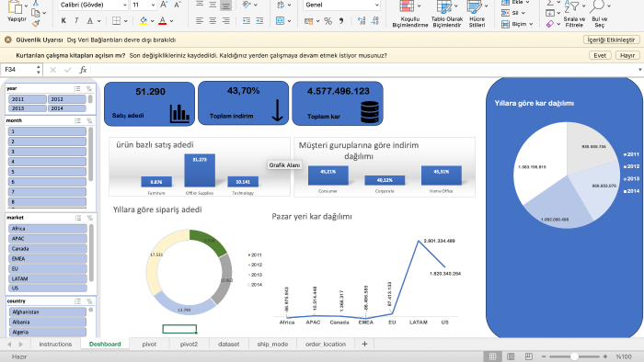Open Koşullu Biçimlendirme conditional formatting
644x362 pixels.
pyautogui.click(x=410, y=15)
